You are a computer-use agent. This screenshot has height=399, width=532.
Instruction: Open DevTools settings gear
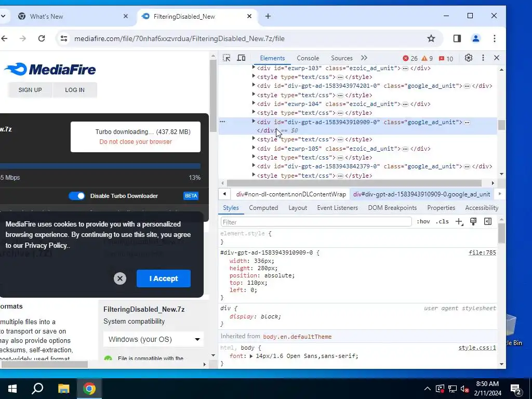pos(469,58)
